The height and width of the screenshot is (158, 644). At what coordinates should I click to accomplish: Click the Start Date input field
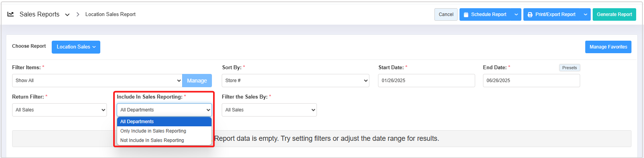(x=426, y=81)
